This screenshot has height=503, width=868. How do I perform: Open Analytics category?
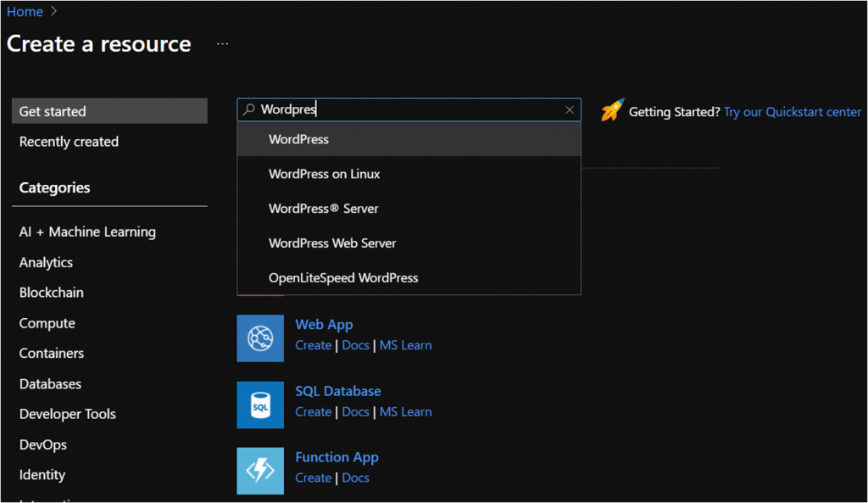(x=46, y=262)
